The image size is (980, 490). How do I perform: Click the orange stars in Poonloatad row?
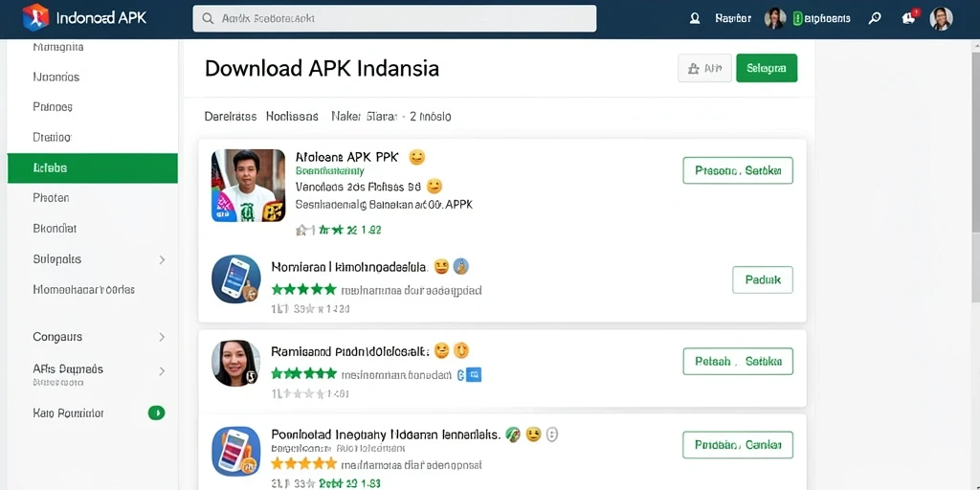303,464
